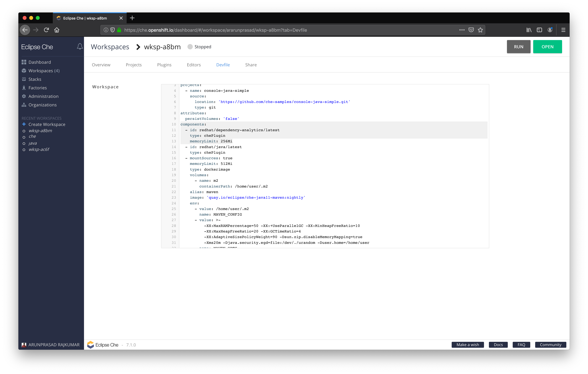Open the site information icon in address bar
588x374 pixels.
[106, 30]
